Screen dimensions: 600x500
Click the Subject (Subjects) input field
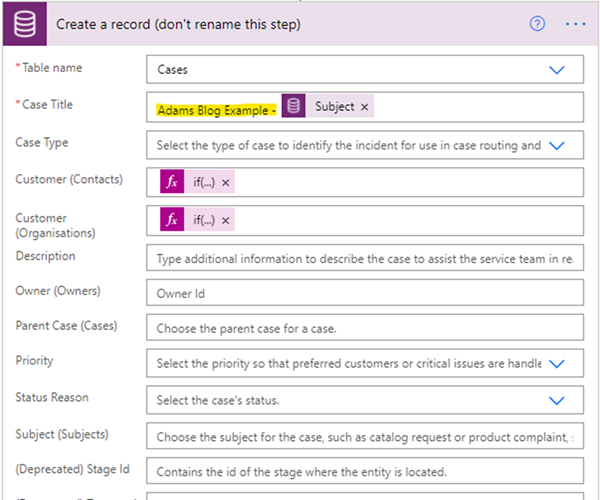coord(365,437)
